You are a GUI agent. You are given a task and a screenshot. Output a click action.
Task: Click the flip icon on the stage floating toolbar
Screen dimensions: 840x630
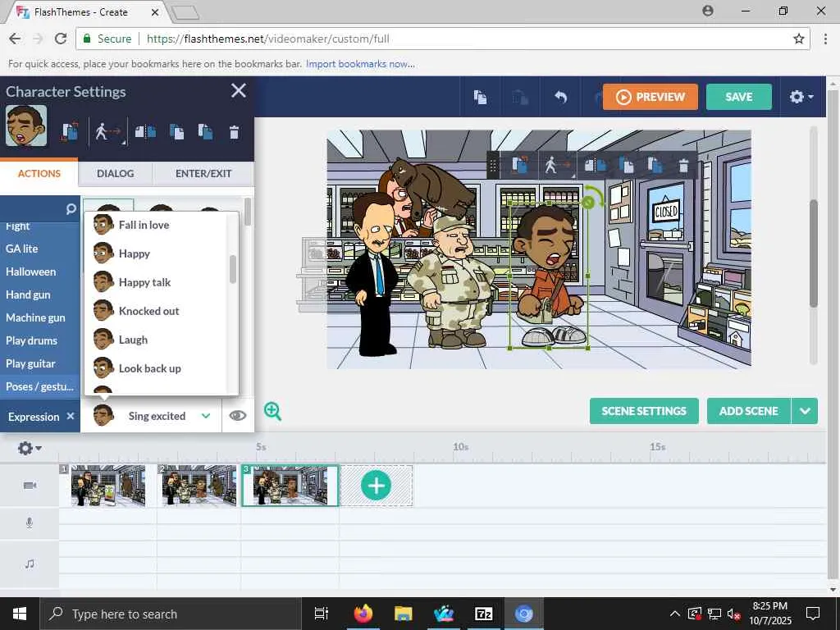pyautogui.click(x=595, y=165)
